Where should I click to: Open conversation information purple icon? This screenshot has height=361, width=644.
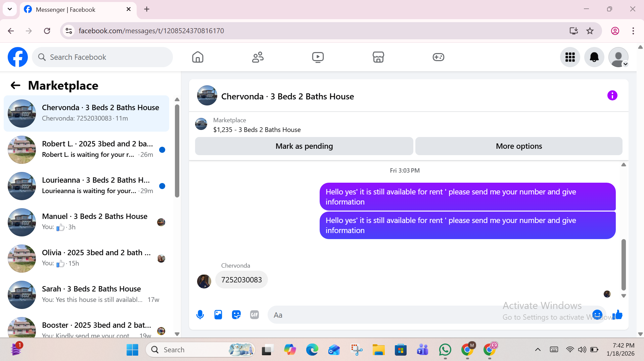(612, 95)
